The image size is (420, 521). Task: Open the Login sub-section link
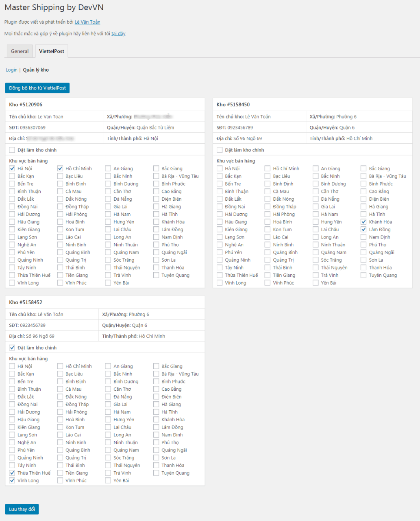click(x=11, y=70)
